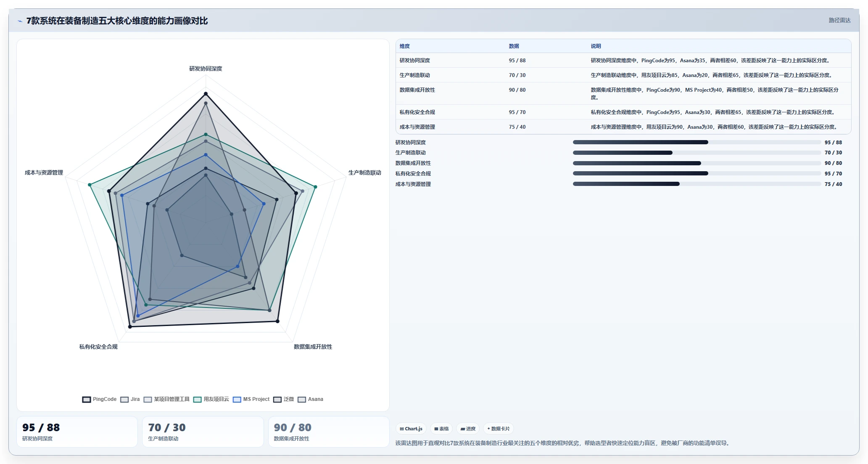This screenshot has height=464, width=868.
Task: Open the 95 / 88 研发协同深度 data card
Action: (77, 432)
